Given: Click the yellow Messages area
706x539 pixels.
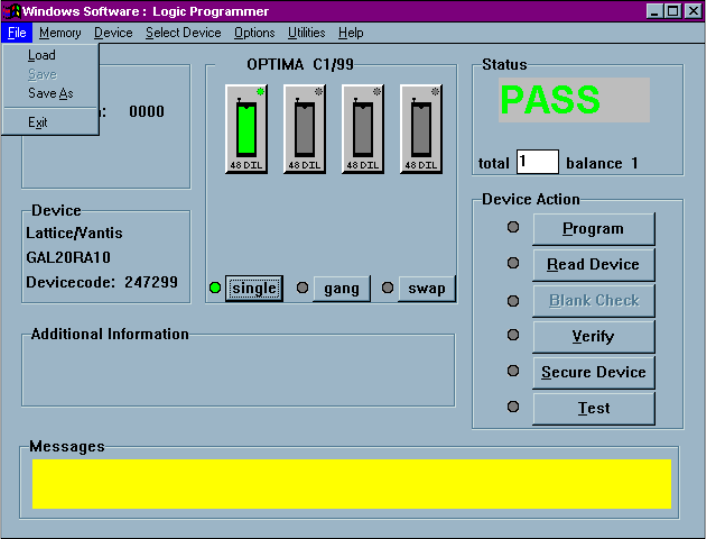Looking at the screenshot, I should point(351,484).
